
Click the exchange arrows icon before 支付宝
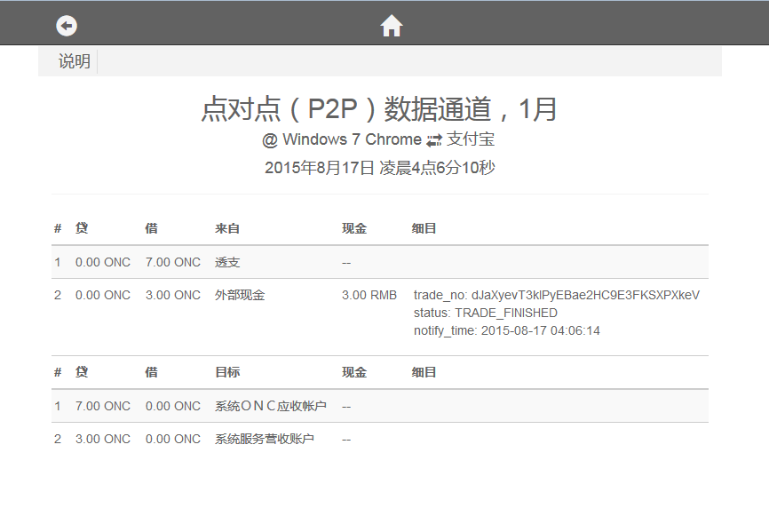(434, 140)
